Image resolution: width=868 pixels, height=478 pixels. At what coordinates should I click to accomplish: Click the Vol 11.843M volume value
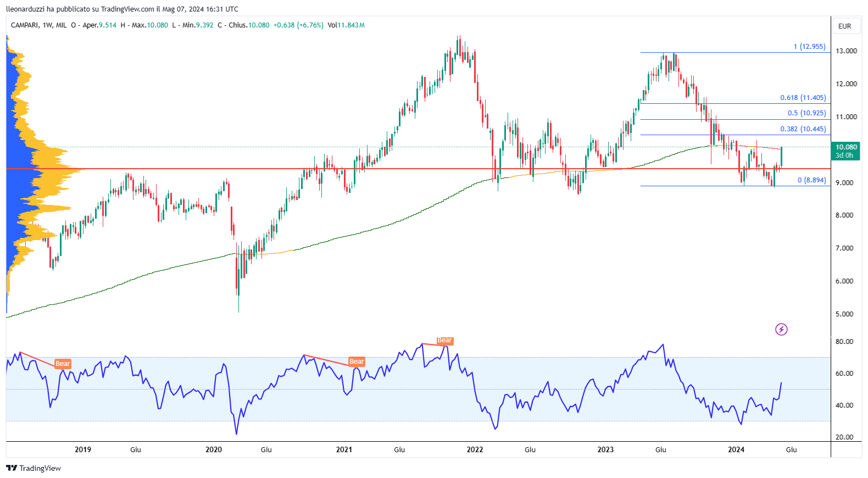[x=346, y=25]
